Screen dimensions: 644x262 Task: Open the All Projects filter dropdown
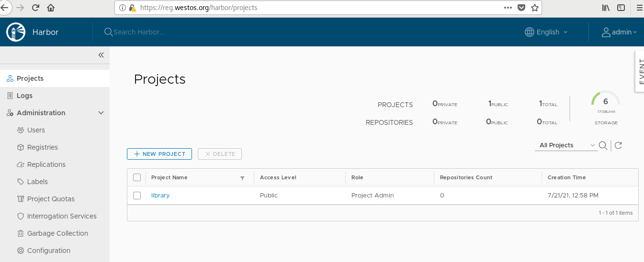566,145
